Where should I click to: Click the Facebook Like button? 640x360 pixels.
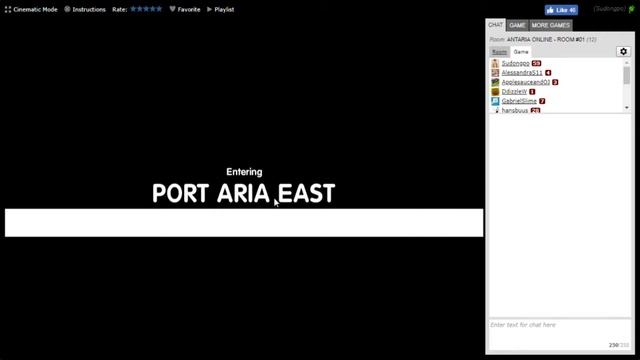(561, 10)
